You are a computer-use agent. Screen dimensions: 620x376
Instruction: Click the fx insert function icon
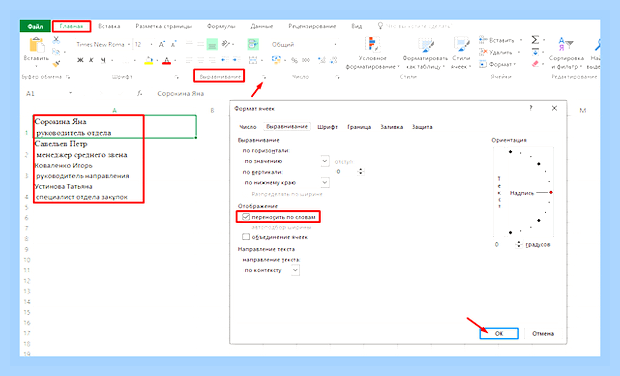click(x=140, y=93)
